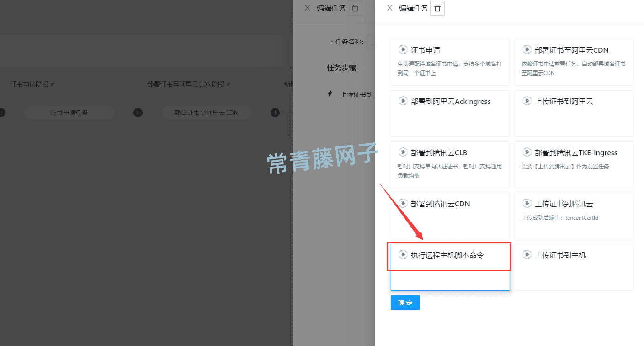Click the icon beside 部署到腾讯云CLB
This screenshot has height=346, width=644.
point(403,152)
